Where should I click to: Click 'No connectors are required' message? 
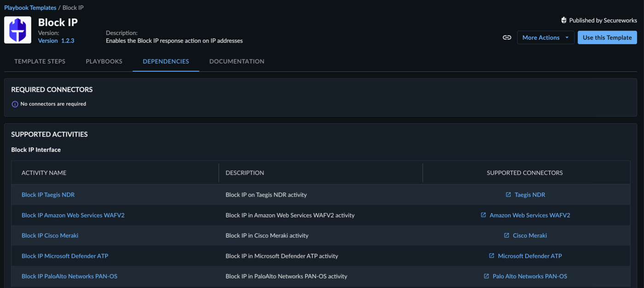click(x=53, y=104)
